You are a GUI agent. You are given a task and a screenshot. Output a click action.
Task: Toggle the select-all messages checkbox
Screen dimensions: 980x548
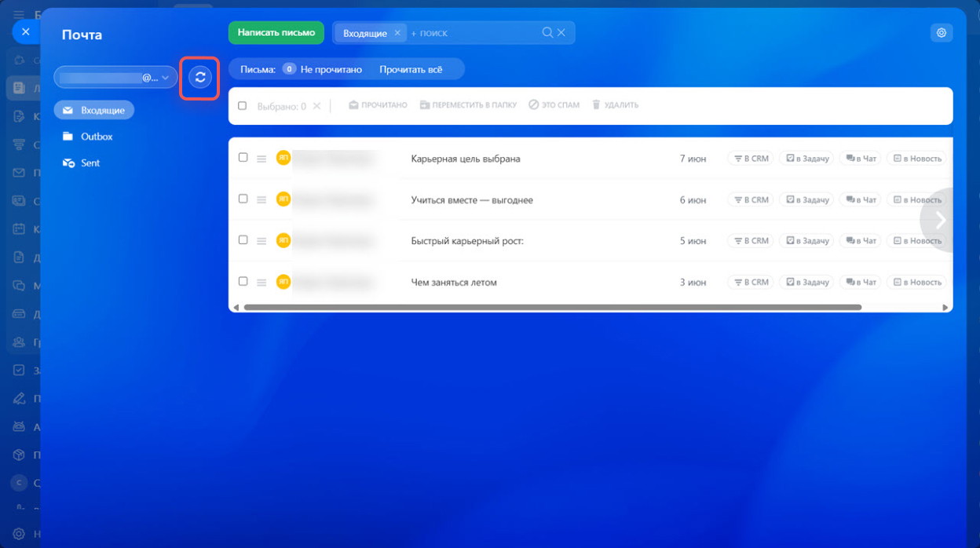tap(243, 105)
